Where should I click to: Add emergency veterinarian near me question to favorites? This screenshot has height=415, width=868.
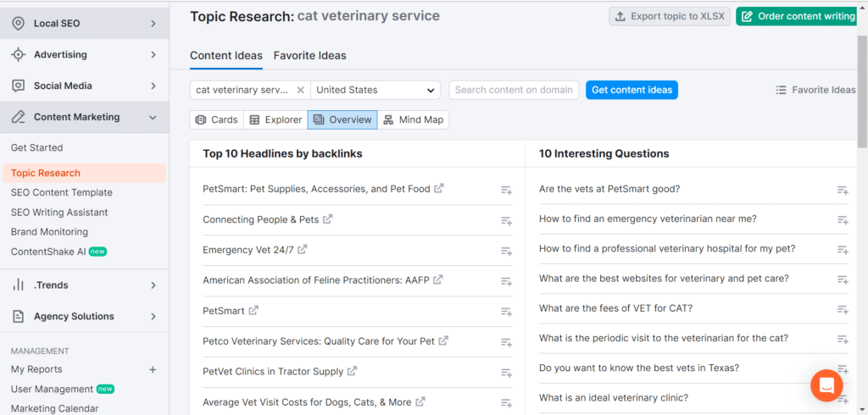coord(843,219)
